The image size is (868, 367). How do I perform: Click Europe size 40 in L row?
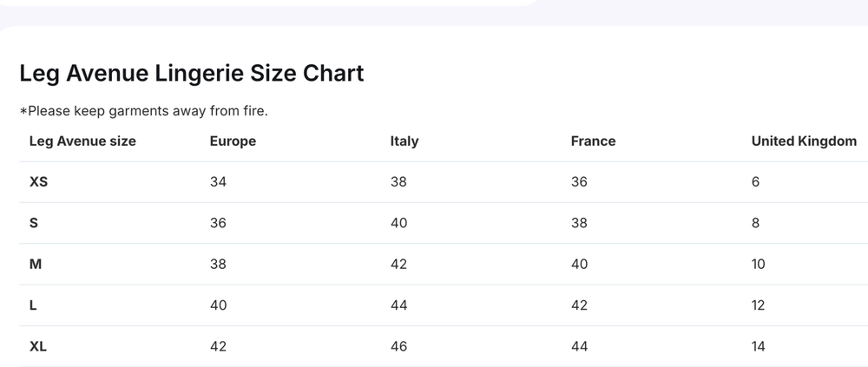[x=218, y=305]
